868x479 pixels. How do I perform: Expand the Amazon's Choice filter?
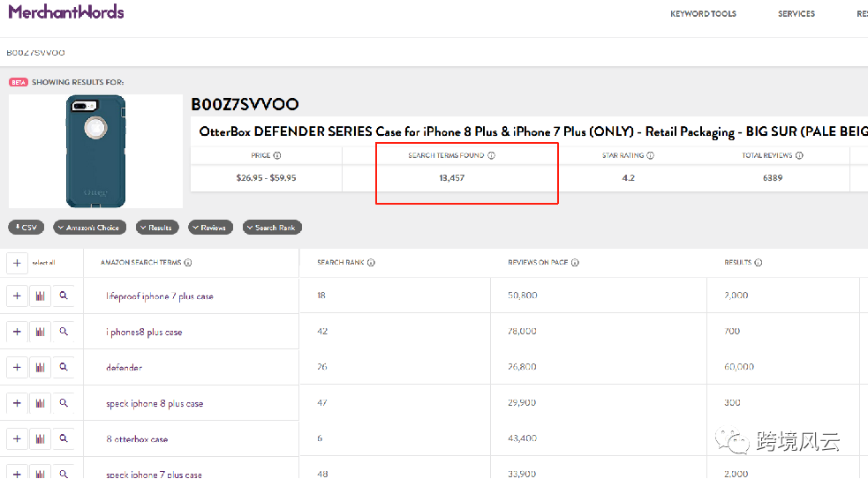point(90,228)
